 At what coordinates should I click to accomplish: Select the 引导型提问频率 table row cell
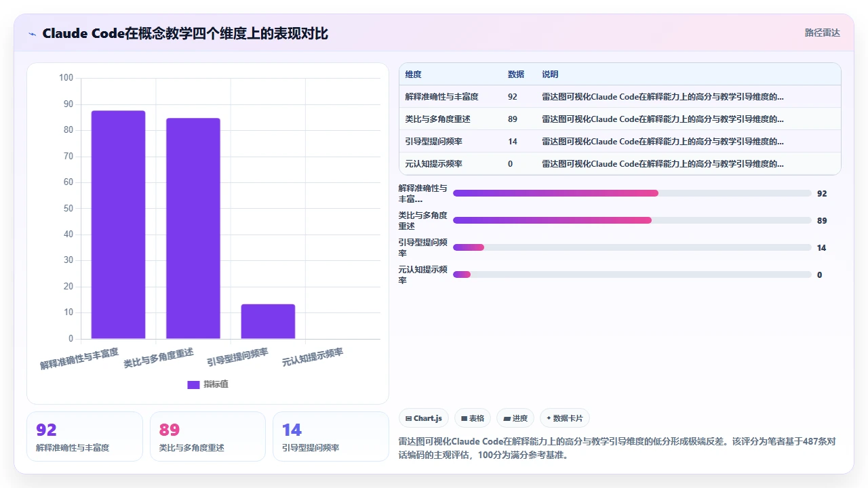pos(433,142)
